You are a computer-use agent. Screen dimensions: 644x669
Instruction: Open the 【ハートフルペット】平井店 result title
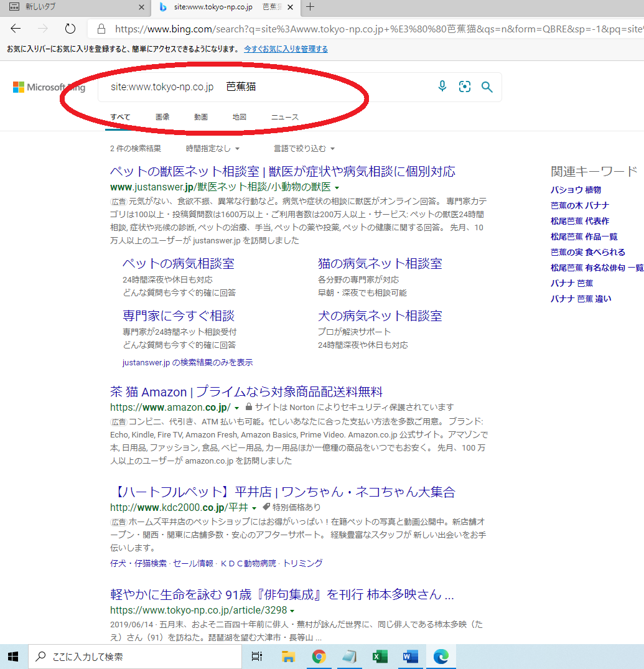[282, 492]
